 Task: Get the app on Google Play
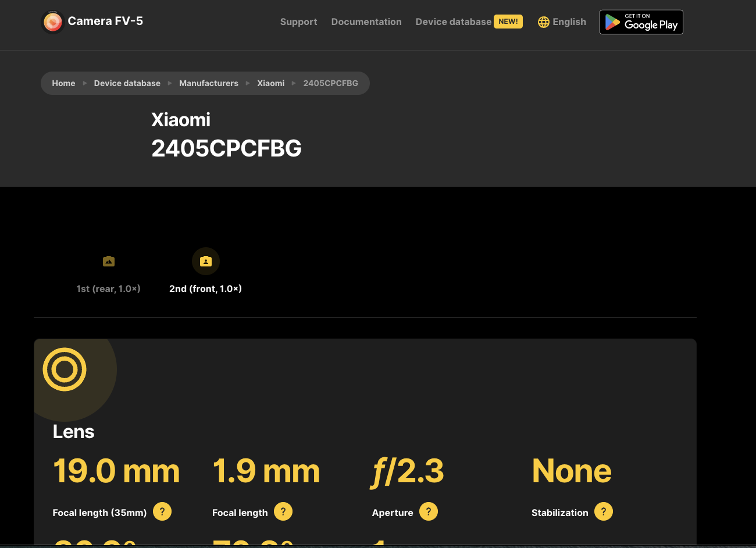click(x=641, y=22)
